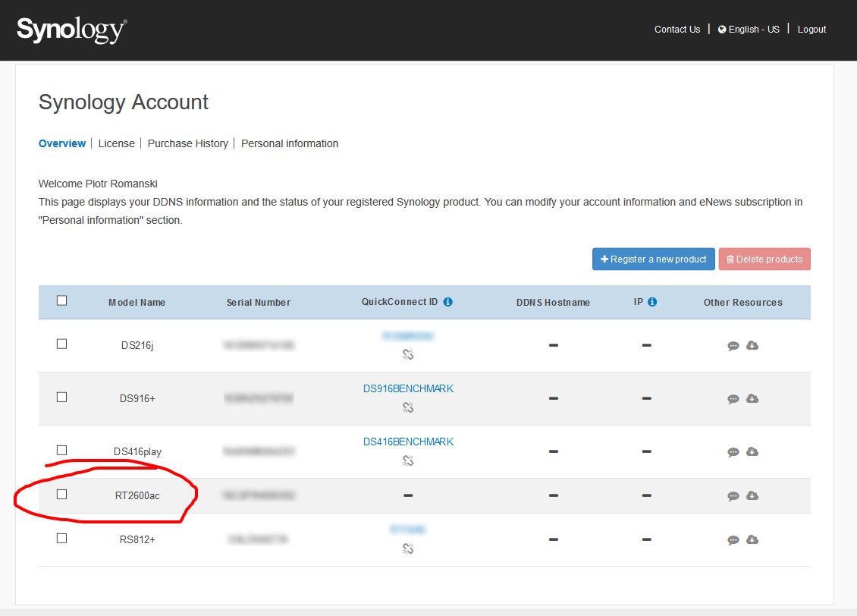Image resolution: width=857 pixels, height=616 pixels.
Task: Click the Synology Account page heading
Action: pos(124,102)
